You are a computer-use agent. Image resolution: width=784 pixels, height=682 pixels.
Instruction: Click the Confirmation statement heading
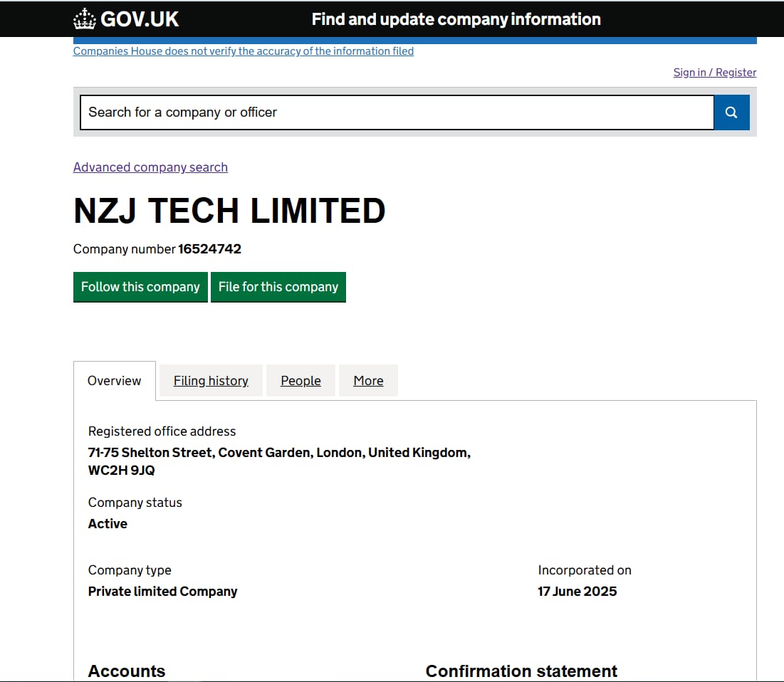(x=521, y=671)
